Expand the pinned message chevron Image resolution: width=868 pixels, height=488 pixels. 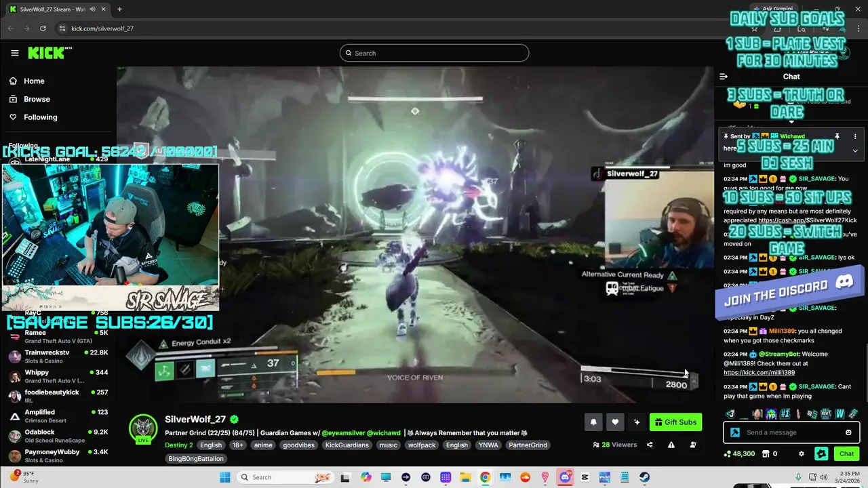(x=855, y=150)
